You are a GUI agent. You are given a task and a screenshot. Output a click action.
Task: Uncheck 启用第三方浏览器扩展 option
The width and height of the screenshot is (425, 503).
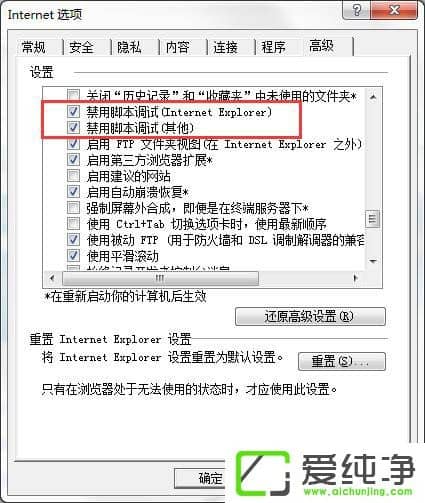coord(74,160)
